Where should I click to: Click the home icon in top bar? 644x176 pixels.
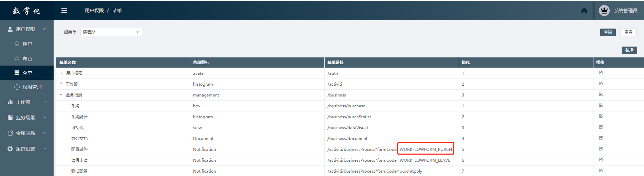584,11
